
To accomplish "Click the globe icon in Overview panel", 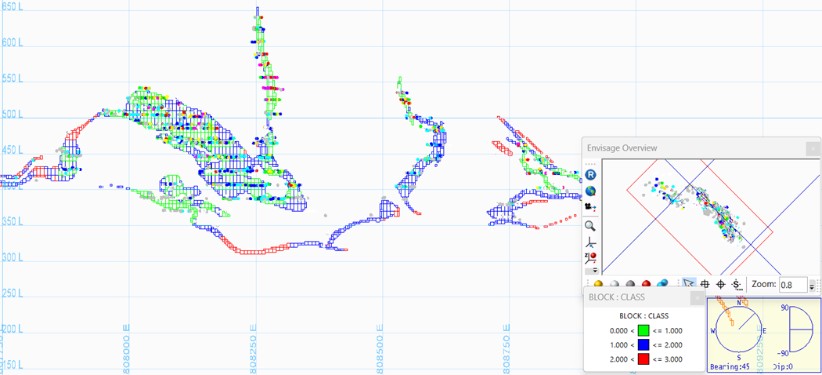I will coord(590,191).
